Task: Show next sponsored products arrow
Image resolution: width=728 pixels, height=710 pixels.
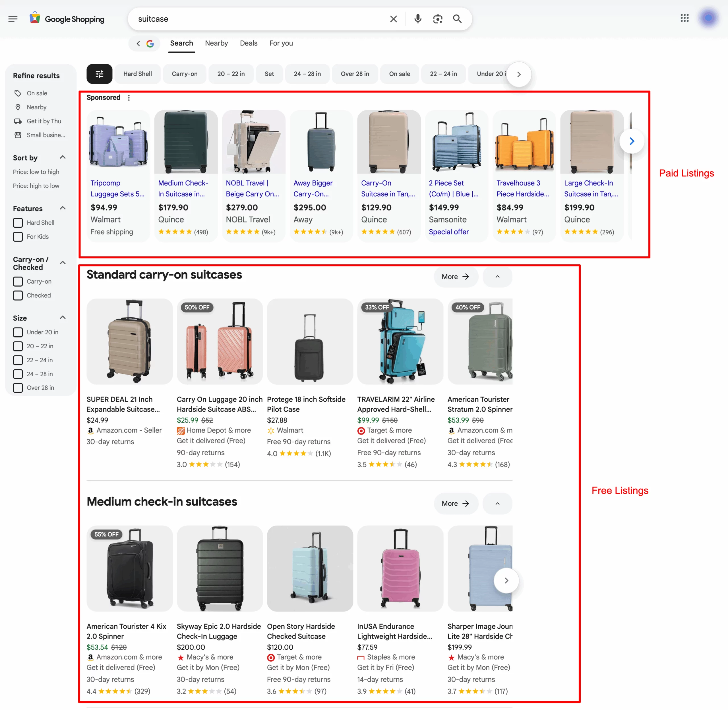Action: tap(632, 141)
